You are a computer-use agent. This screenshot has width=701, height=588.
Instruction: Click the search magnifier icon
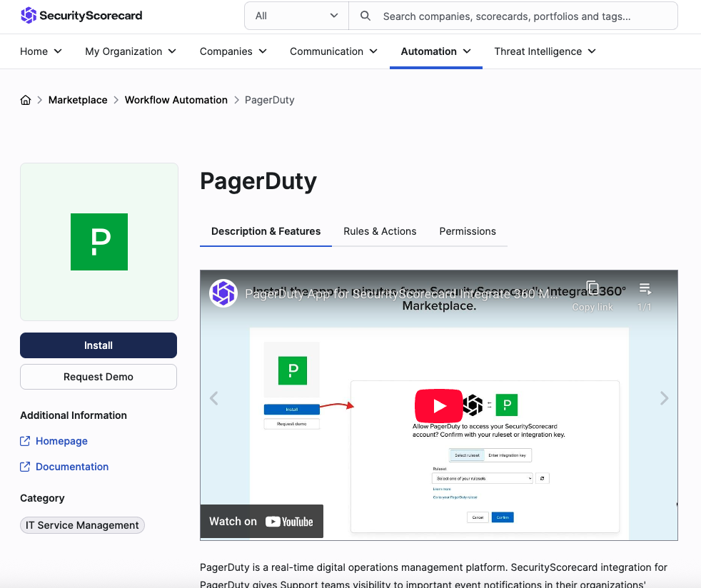(x=365, y=16)
